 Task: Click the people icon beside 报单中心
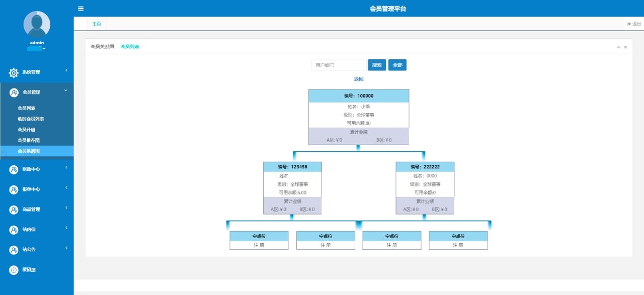(x=14, y=189)
